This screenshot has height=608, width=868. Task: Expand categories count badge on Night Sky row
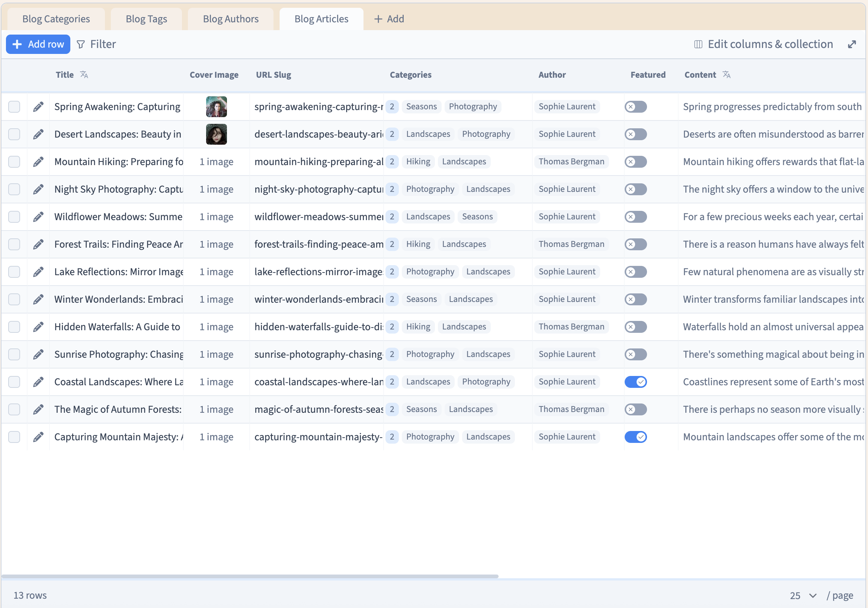[392, 189]
